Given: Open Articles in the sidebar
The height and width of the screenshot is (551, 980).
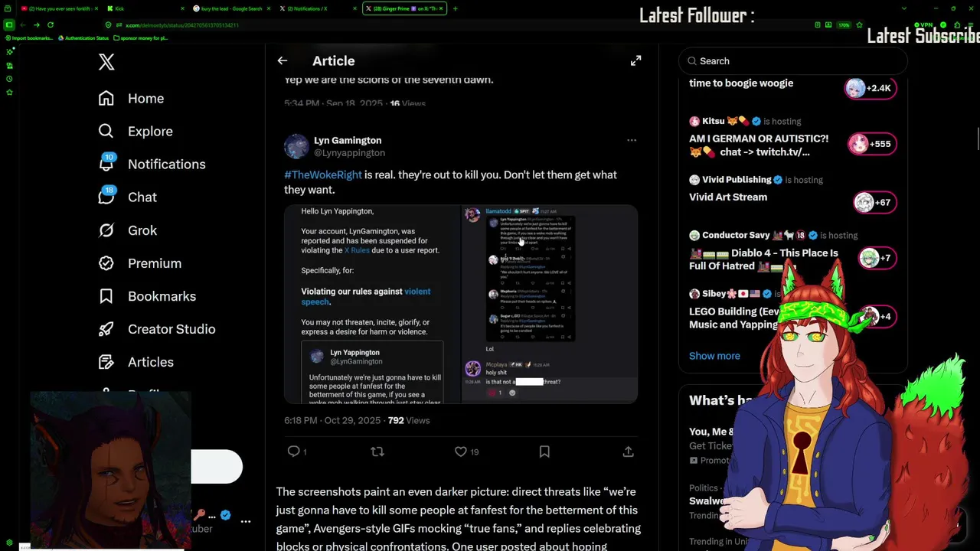Looking at the screenshot, I should pyautogui.click(x=136, y=361).
